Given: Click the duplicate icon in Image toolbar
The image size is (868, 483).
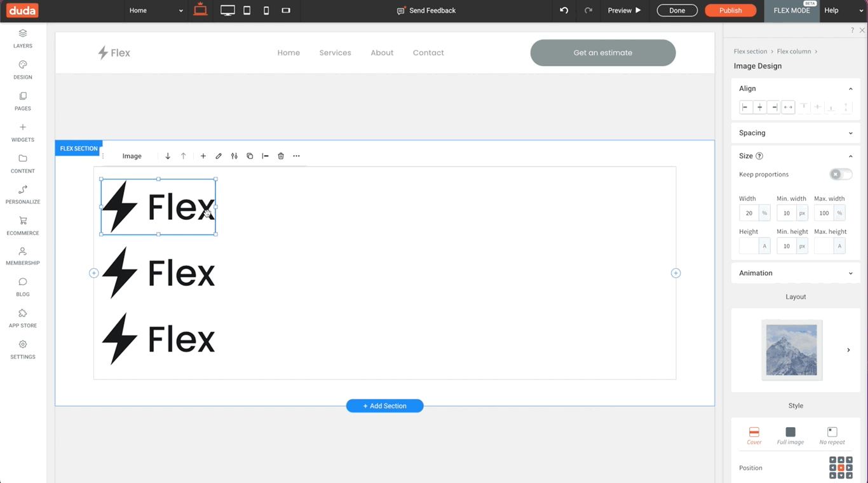Looking at the screenshot, I should pyautogui.click(x=250, y=156).
